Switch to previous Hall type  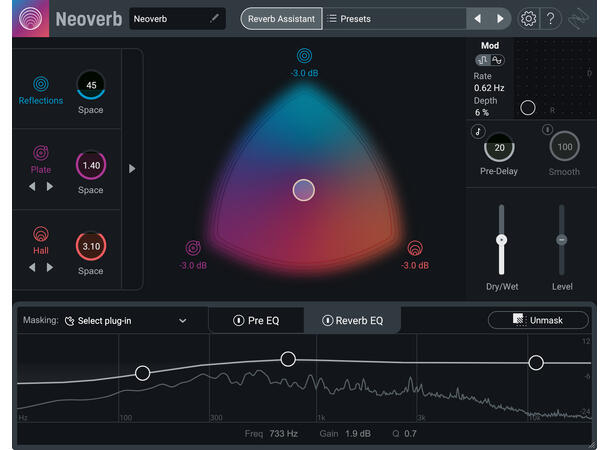tap(32, 268)
